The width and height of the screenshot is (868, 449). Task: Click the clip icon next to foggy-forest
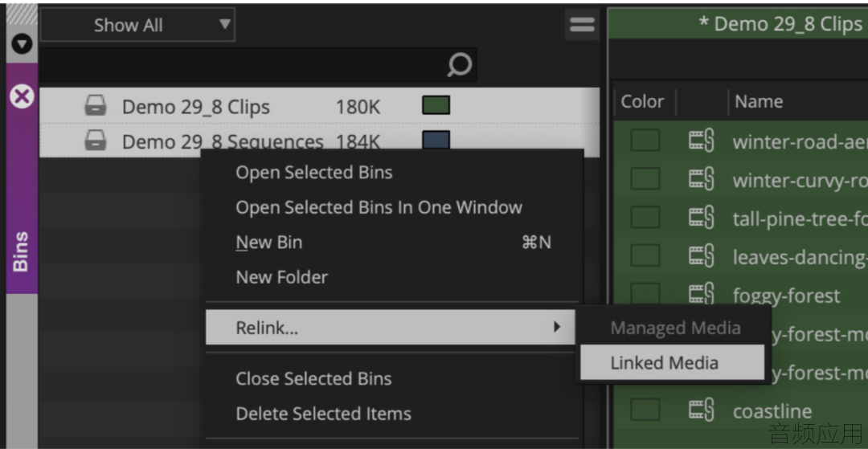click(x=702, y=295)
